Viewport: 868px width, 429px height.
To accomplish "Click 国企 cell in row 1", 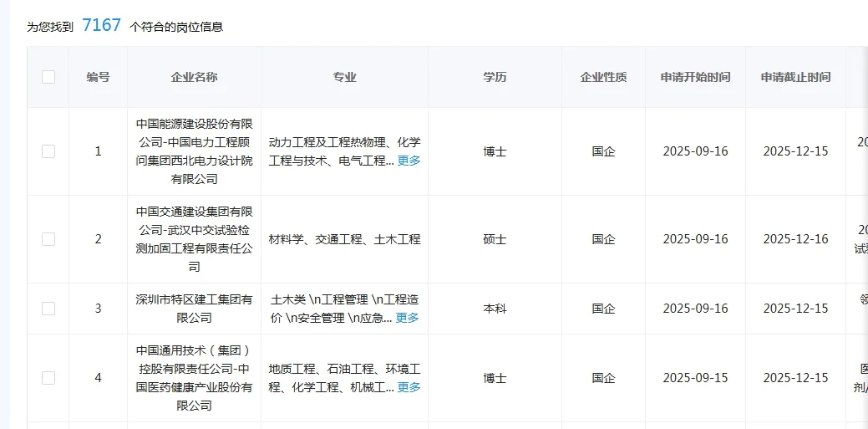I will 603,151.
